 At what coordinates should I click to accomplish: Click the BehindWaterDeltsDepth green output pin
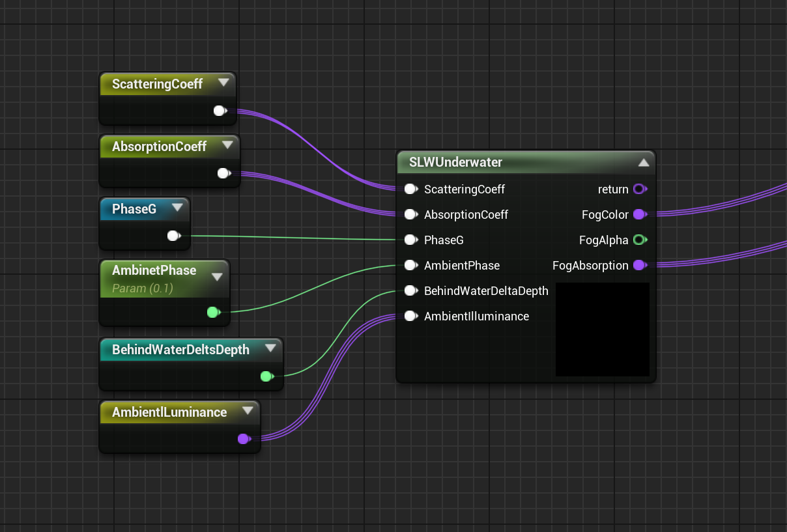(x=266, y=376)
